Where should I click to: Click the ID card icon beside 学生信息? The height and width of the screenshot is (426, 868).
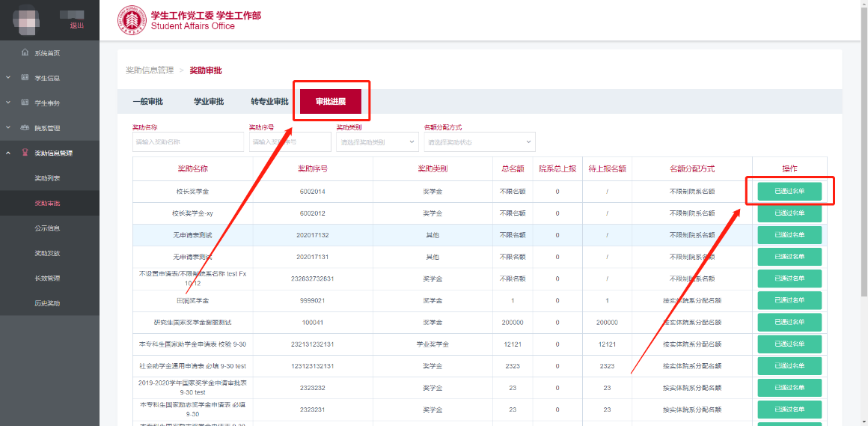coord(25,78)
